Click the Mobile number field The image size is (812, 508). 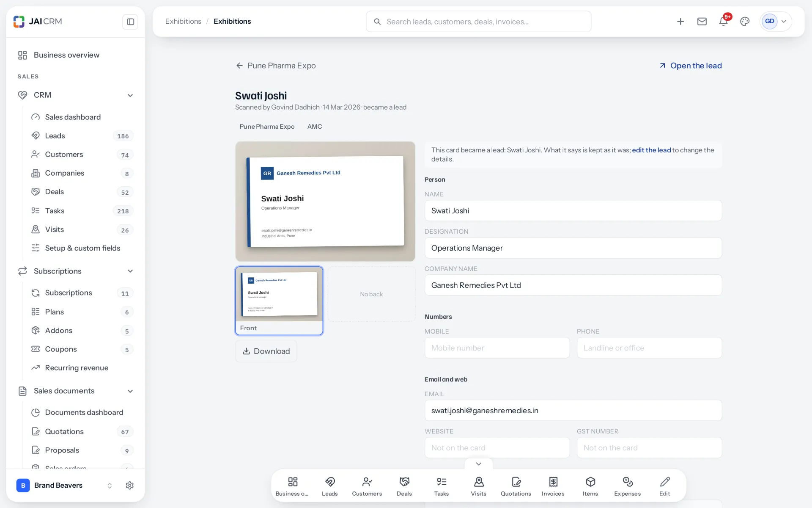tap(497, 348)
